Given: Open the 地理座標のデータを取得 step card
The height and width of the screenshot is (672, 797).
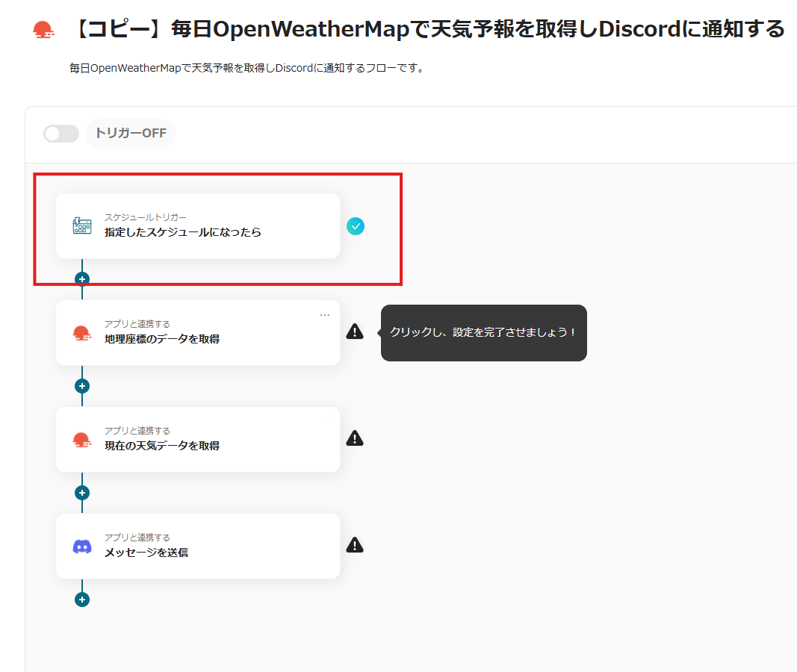Looking at the screenshot, I should 198,333.
